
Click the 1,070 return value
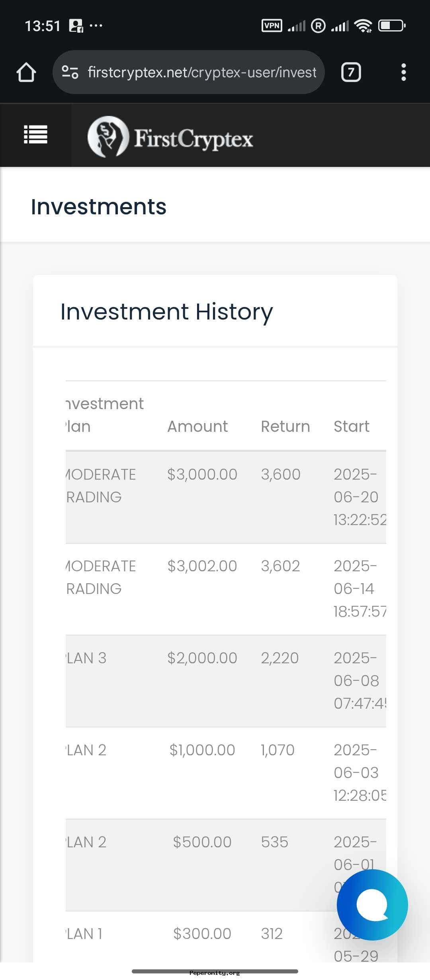click(278, 750)
